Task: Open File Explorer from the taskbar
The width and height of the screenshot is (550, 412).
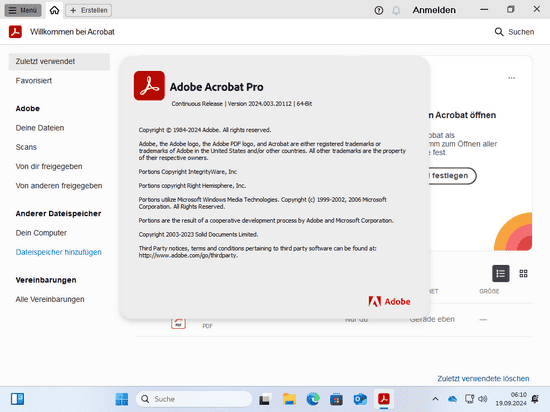Action: coord(289,399)
